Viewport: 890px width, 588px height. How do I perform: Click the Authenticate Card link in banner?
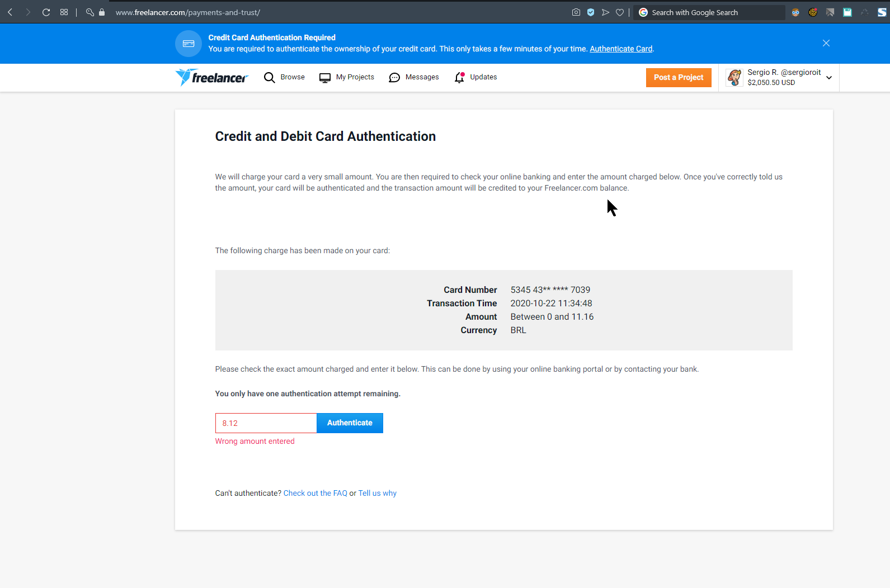(621, 49)
